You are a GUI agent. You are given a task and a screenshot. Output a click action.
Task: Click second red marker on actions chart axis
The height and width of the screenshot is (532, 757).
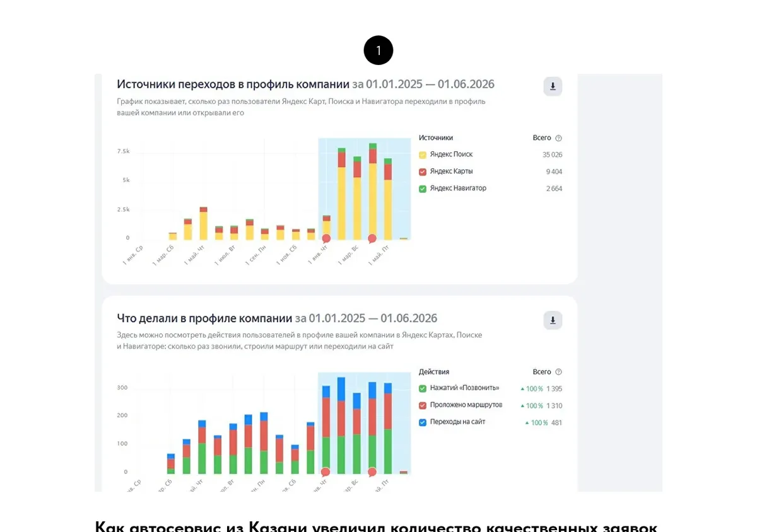click(372, 471)
